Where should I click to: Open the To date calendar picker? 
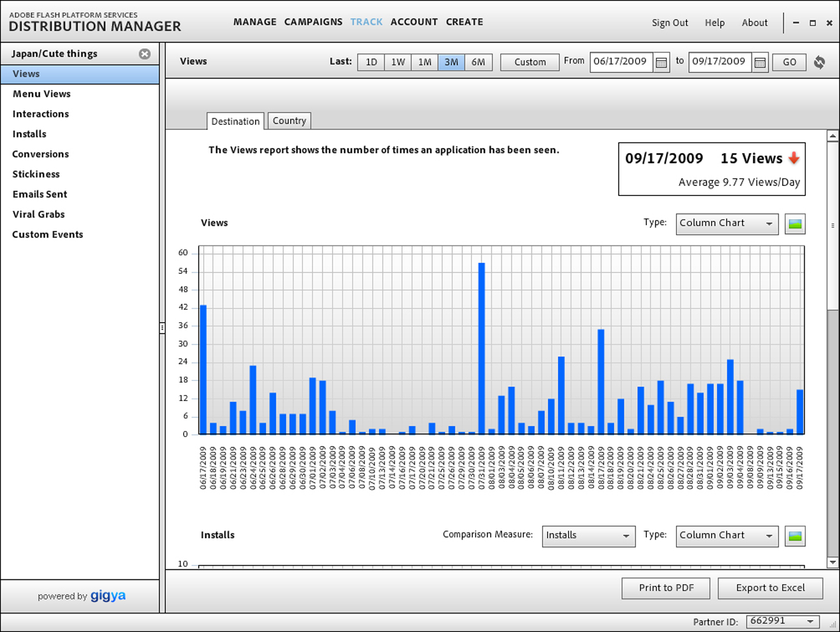click(760, 62)
